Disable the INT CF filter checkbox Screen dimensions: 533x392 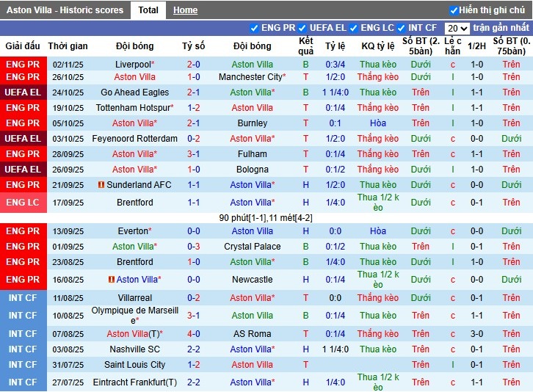tap(403, 28)
